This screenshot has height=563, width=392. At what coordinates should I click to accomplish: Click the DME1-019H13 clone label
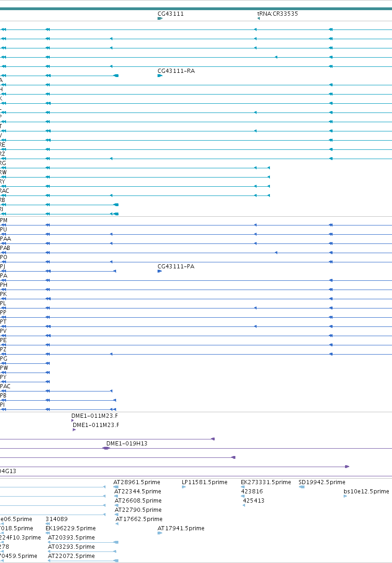127,444
